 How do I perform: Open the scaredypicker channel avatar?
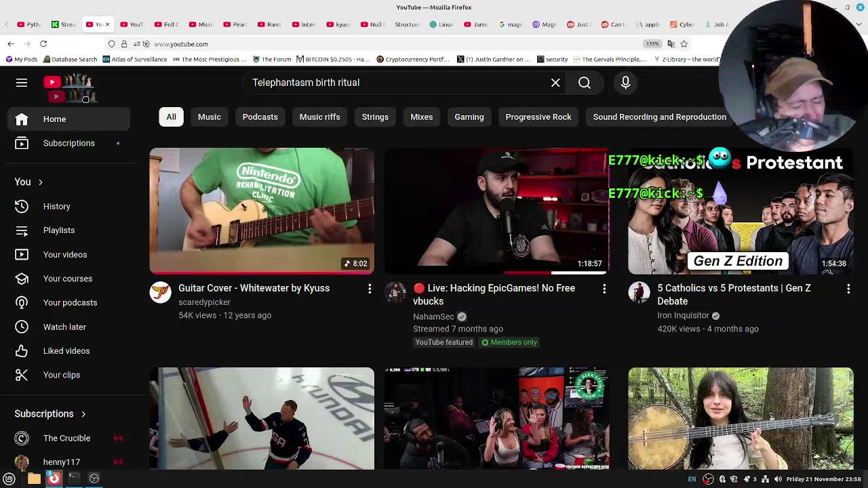[x=161, y=293]
